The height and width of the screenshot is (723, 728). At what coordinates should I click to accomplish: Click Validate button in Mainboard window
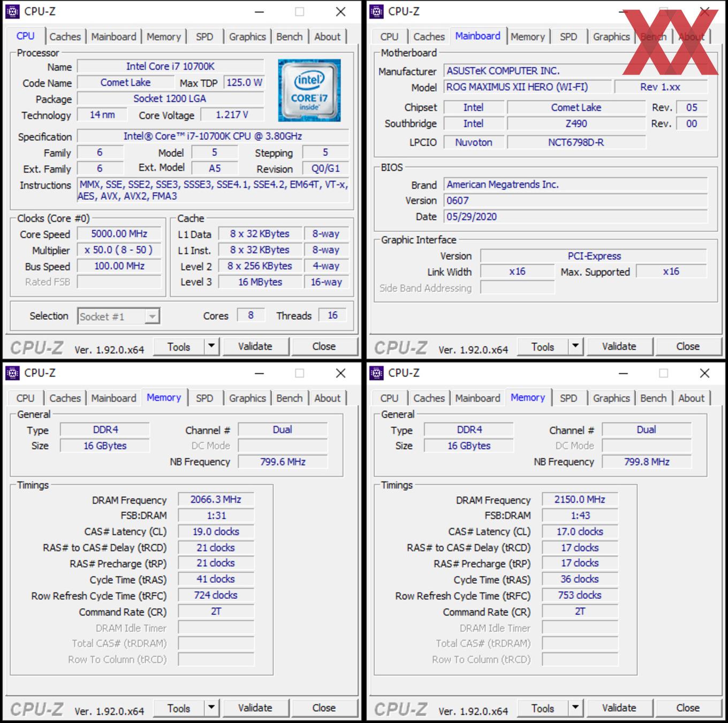pos(619,347)
